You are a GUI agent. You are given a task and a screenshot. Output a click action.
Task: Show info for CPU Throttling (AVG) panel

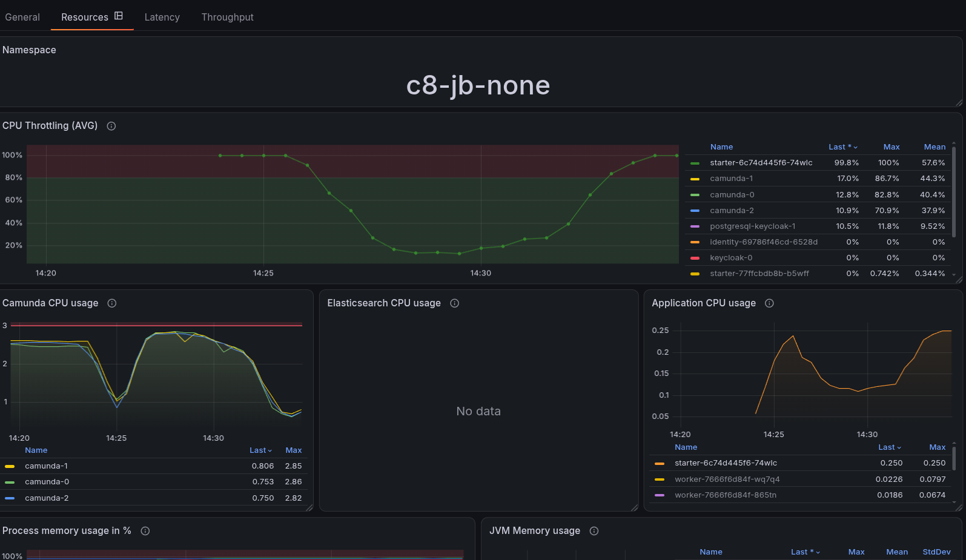click(x=111, y=126)
